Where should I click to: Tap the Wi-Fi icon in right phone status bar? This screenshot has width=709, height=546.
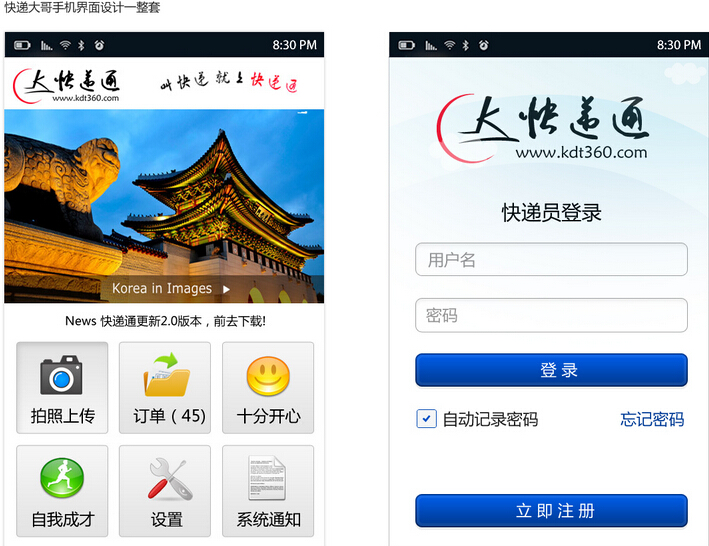(x=449, y=45)
